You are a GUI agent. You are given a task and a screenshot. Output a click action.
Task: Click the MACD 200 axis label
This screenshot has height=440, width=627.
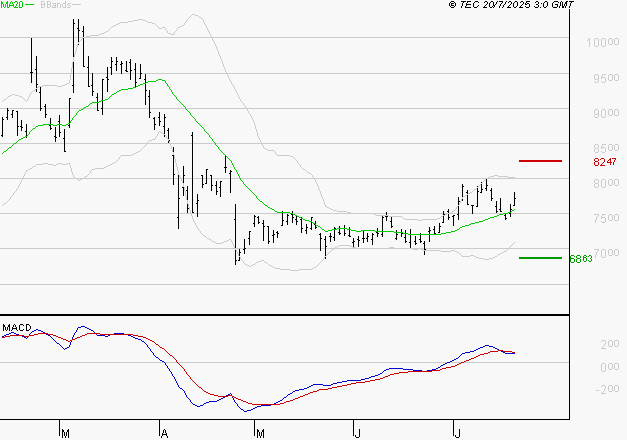coord(610,344)
